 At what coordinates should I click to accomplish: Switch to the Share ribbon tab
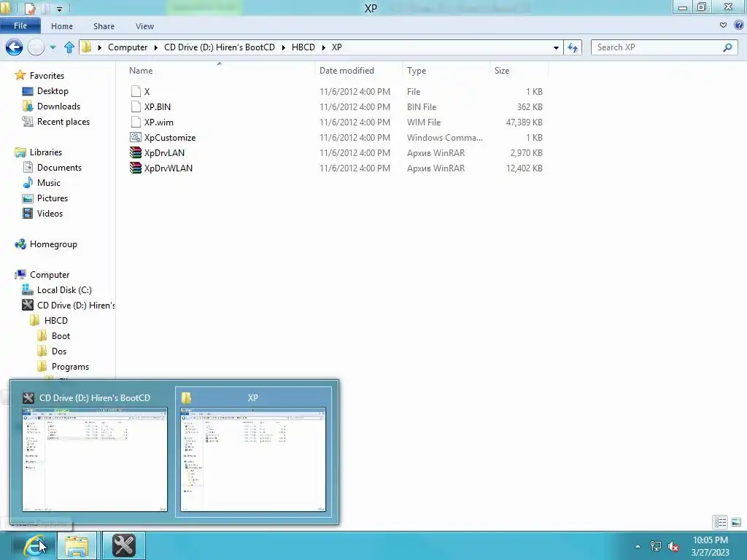point(104,26)
